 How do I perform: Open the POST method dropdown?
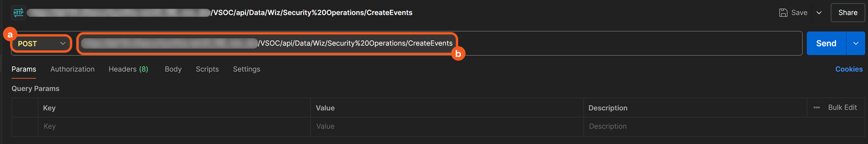[41, 44]
